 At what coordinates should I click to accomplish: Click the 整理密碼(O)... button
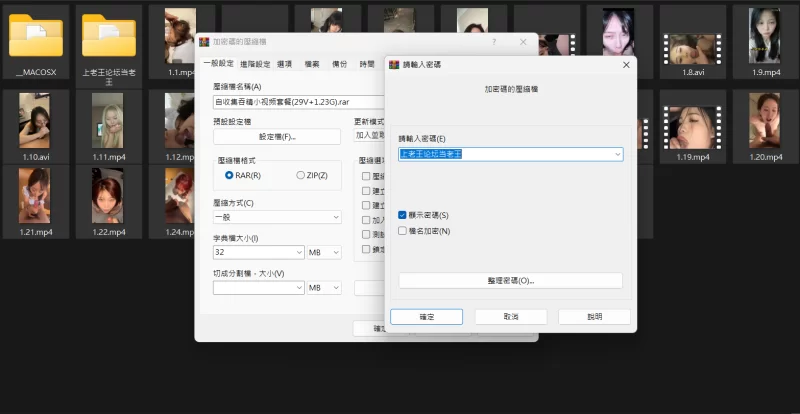(510, 281)
